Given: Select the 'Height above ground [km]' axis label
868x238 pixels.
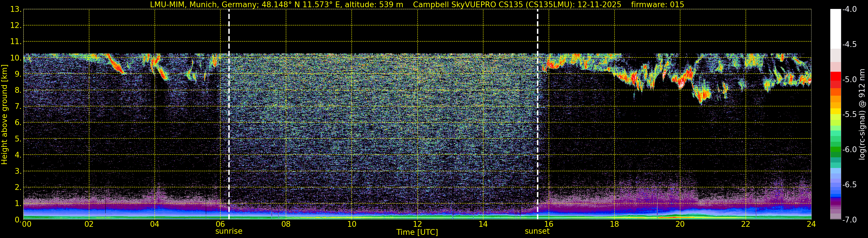Looking at the screenshot, I should click(x=4, y=115).
